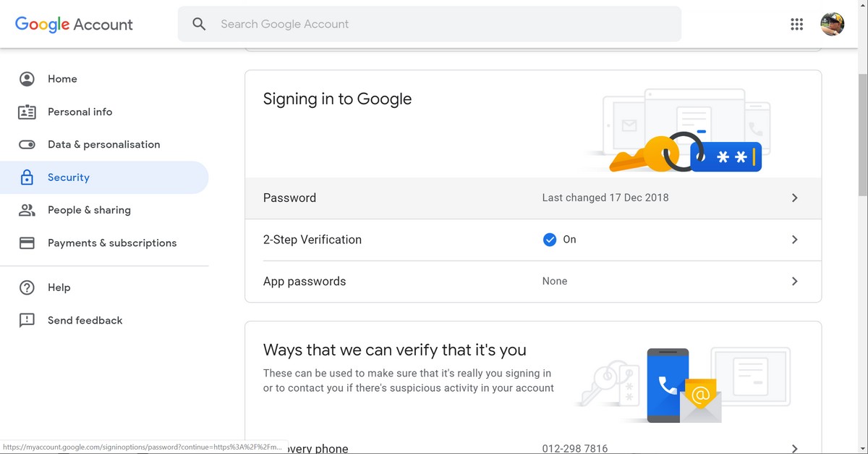
Task: Click the Payments card icon
Action: tap(27, 243)
